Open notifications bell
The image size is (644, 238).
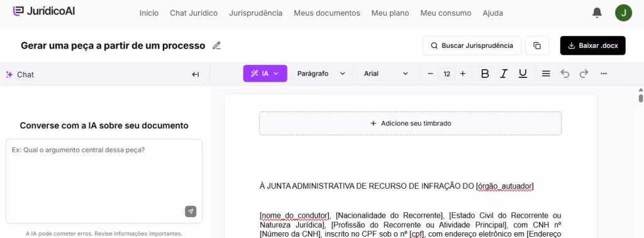(x=597, y=13)
